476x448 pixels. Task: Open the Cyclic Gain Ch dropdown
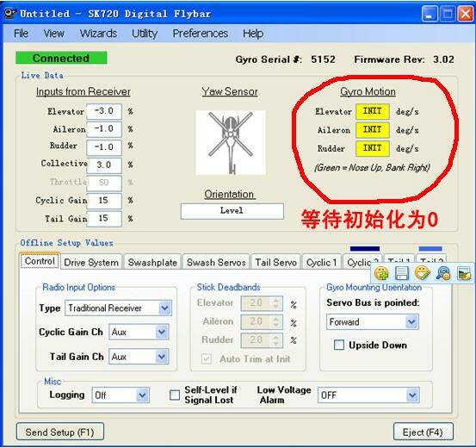(139, 332)
